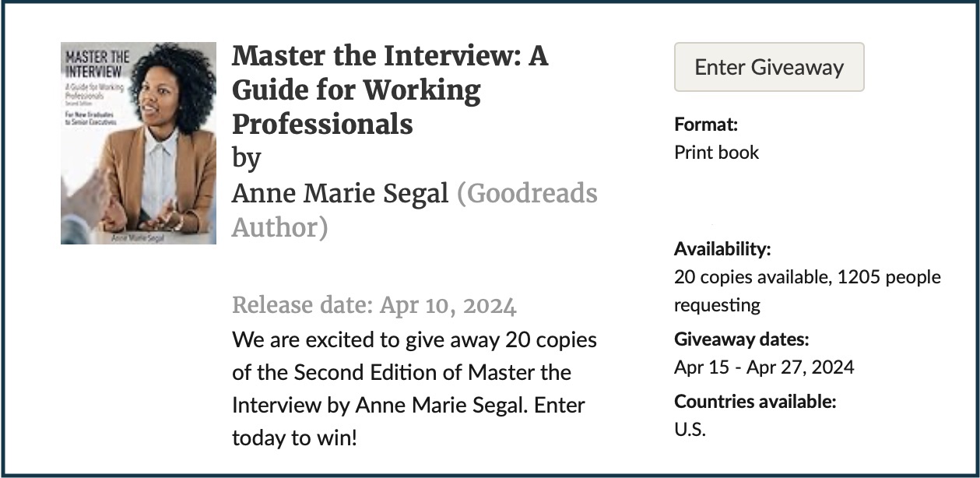The width and height of the screenshot is (980, 478).
Task: Select the U.S. country value
Action: (x=690, y=429)
